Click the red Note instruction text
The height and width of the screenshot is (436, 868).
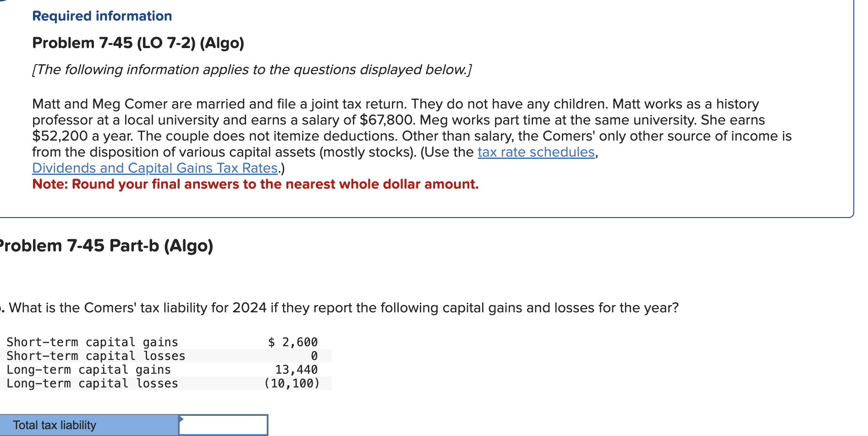tap(255, 184)
